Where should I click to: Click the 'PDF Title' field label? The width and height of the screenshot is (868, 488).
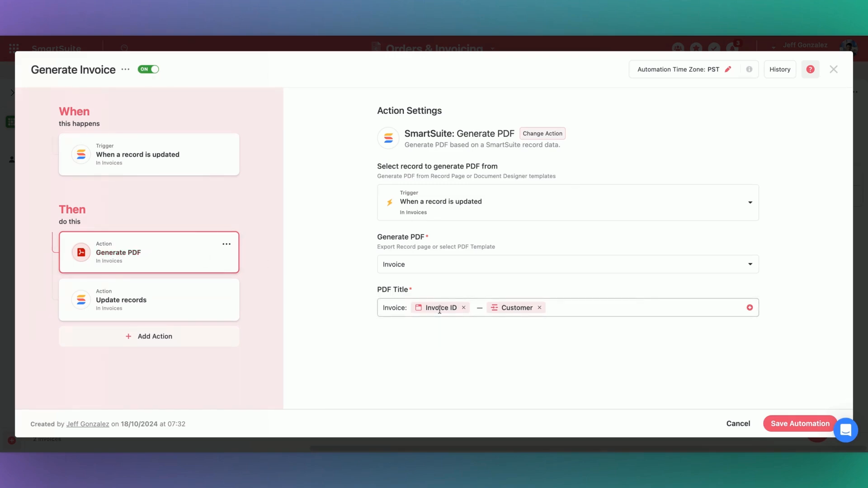[392, 289]
